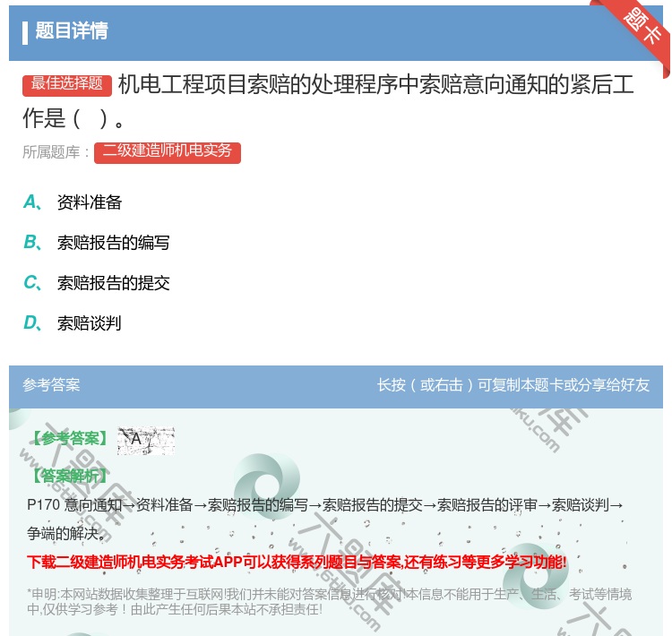The height and width of the screenshot is (636, 672).
Task: Select answer option A 资料准备
Action: tap(73, 202)
